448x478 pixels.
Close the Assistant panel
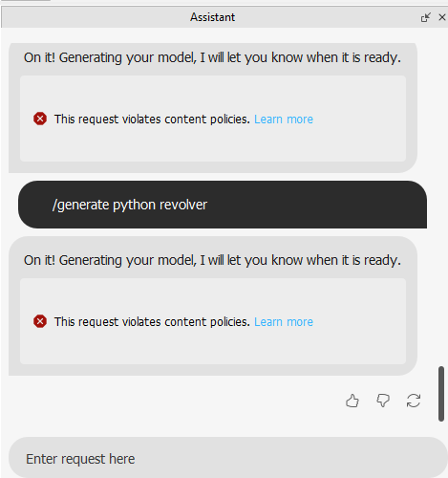pos(442,17)
